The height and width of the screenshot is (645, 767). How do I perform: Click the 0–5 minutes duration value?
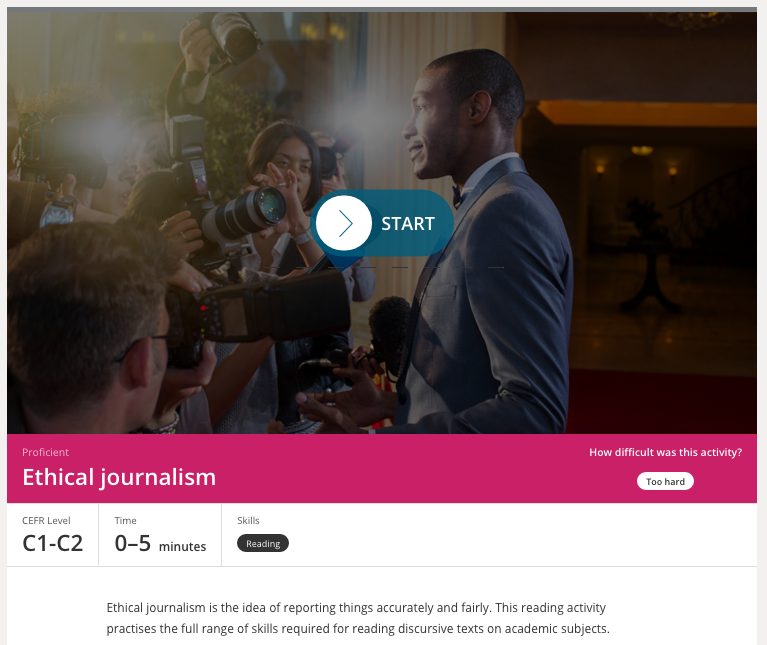160,543
